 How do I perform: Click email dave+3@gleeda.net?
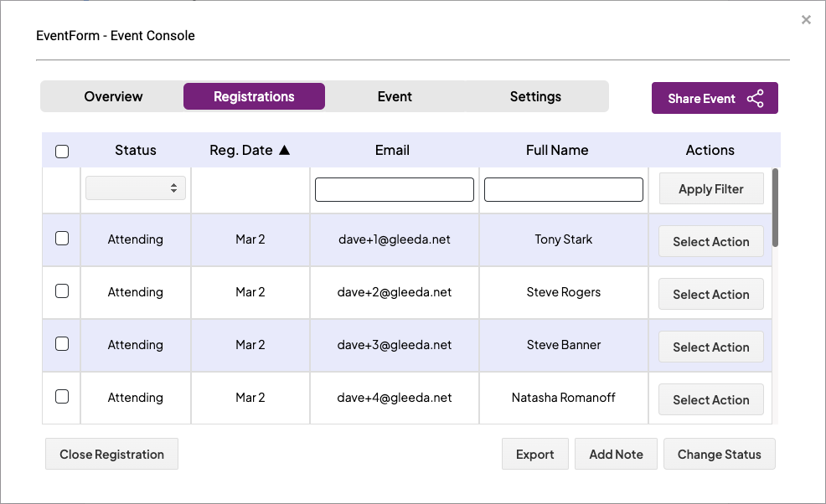[x=394, y=344]
